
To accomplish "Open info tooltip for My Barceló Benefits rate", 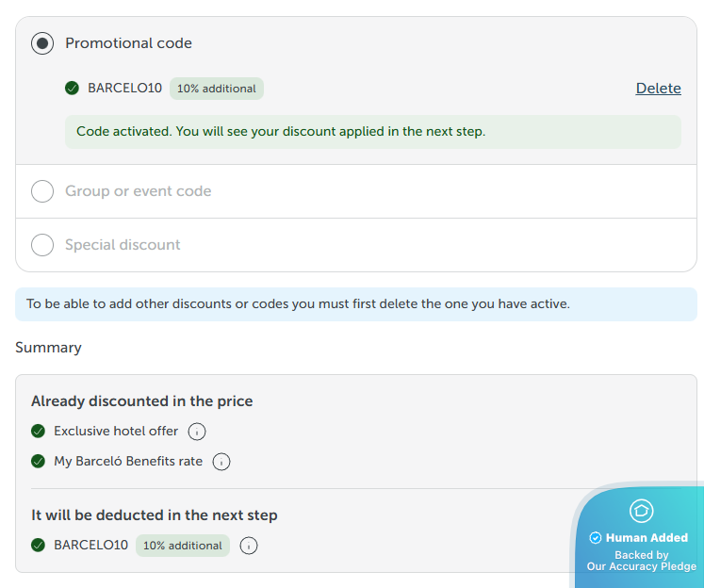I will tap(221, 462).
